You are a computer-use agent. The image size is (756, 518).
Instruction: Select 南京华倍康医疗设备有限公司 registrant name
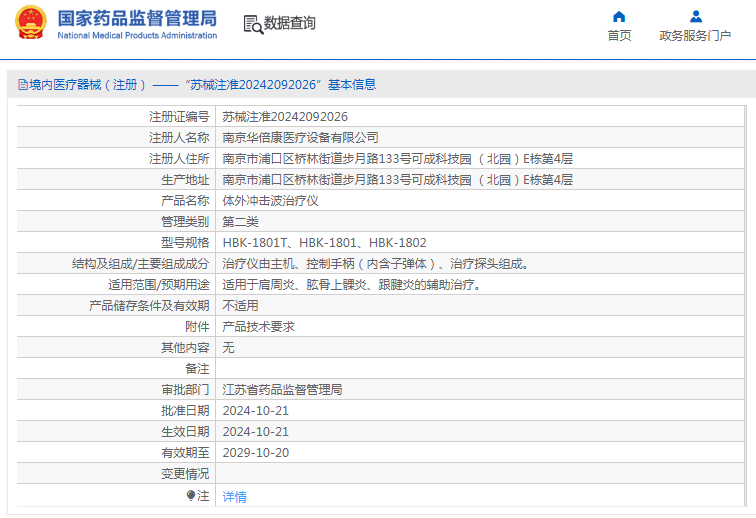point(300,138)
